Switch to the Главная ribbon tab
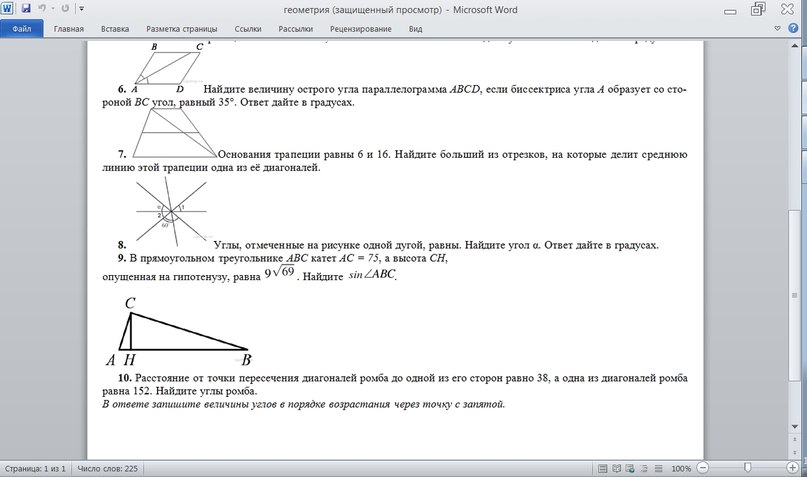 tap(68, 29)
